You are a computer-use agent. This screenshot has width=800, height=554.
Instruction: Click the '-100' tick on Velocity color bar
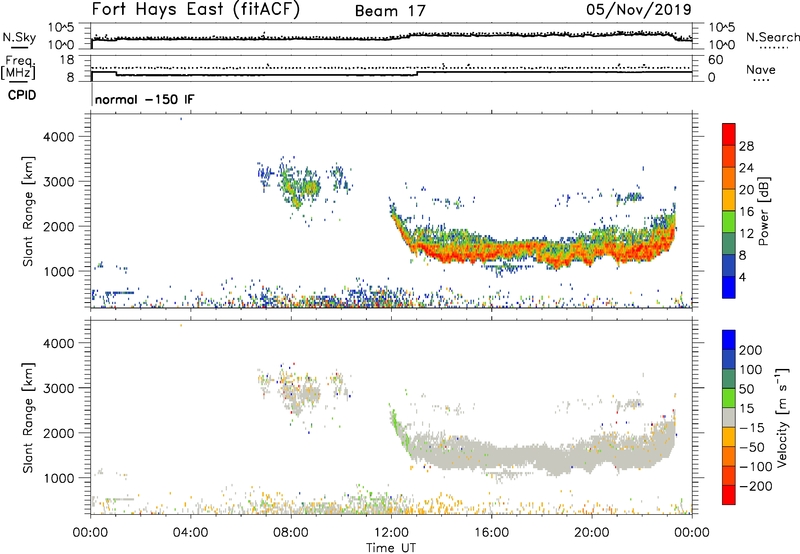pyautogui.click(x=756, y=467)
